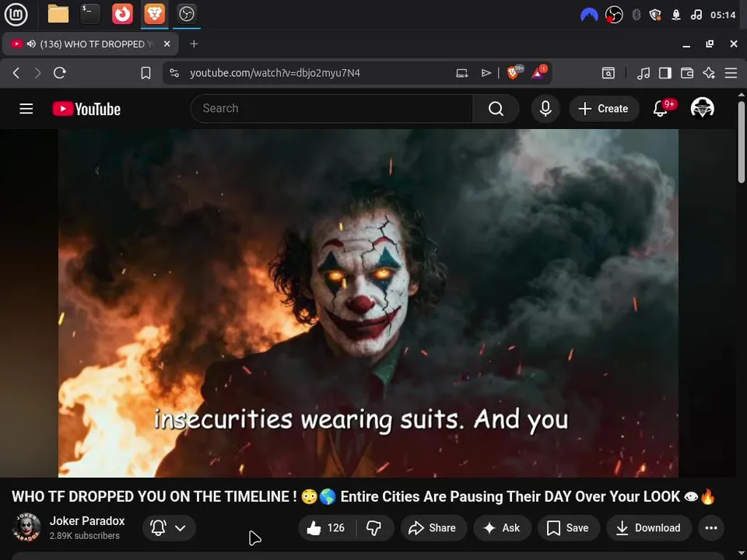Save the video to a playlist
Screen dimensions: 747x560
[568, 527]
